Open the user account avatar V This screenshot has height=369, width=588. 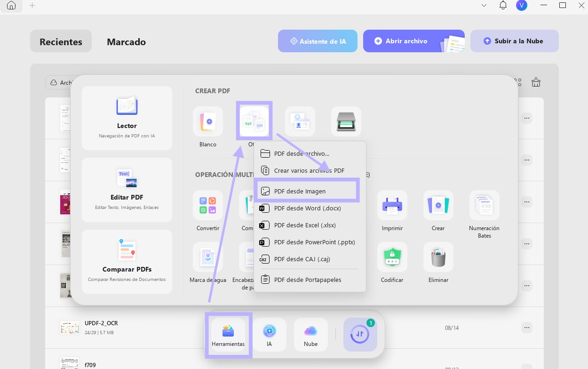pyautogui.click(x=521, y=6)
